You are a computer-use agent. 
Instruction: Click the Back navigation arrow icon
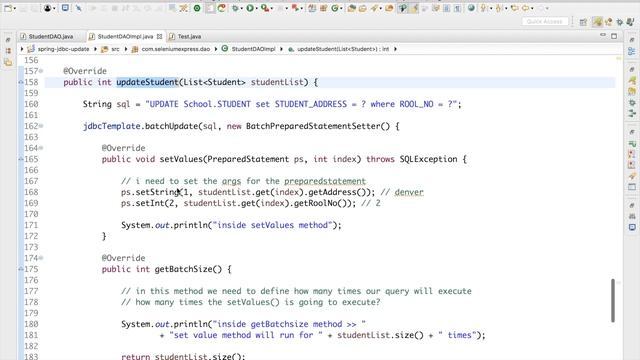[x=526, y=8]
